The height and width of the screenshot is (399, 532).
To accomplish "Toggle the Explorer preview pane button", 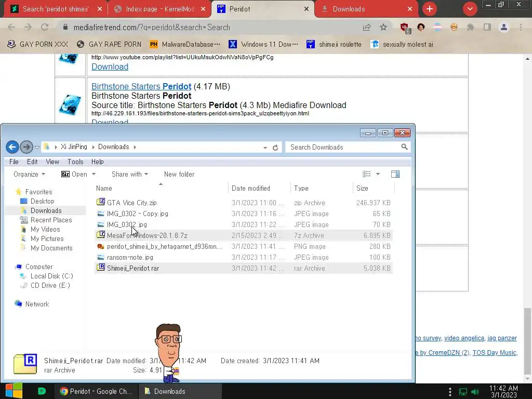I will tap(395, 174).
